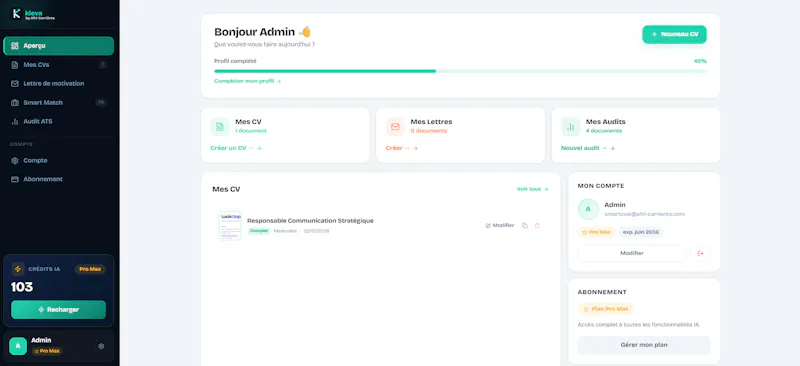Click the 45% profile percentage
The height and width of the screenshot is (366, 800).
[700, 61]
